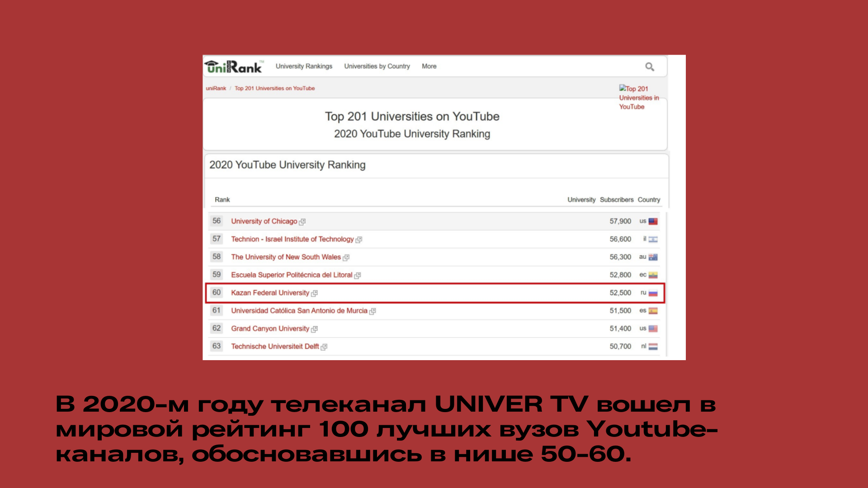
Task: Open Technische Universiteit Delft link
Action: point(275,346)
